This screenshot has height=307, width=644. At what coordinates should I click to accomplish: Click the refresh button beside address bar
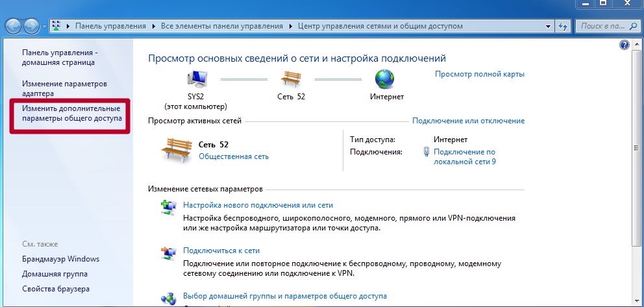tap(562, 26)
